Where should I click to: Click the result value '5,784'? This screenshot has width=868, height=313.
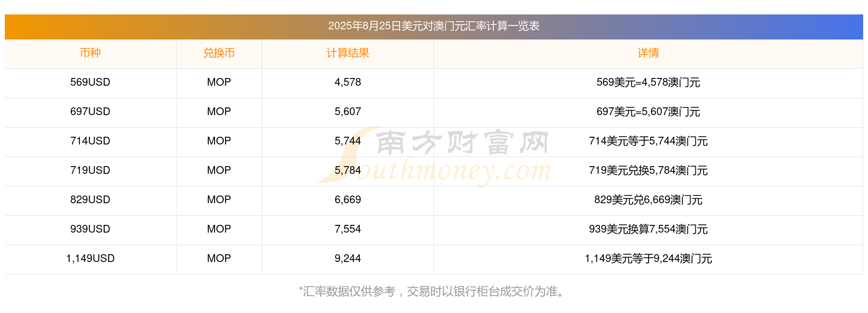348,170
